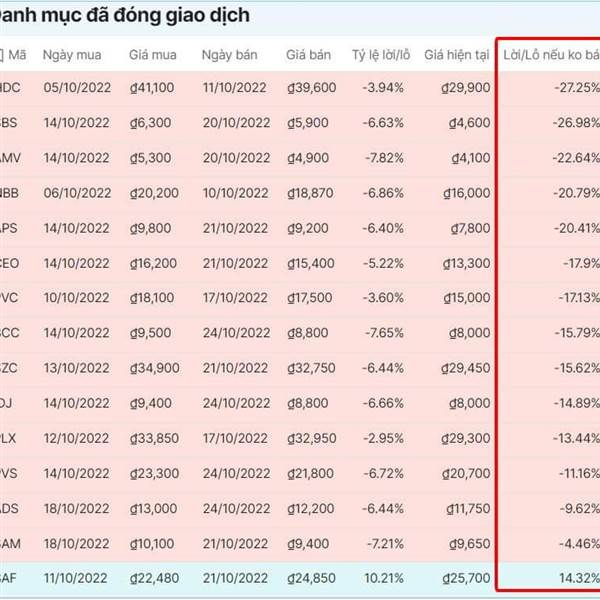The height and width of the screenshot is (600, 600).
Task: Select current price ₫20,700
Action: tap(466, 474)
